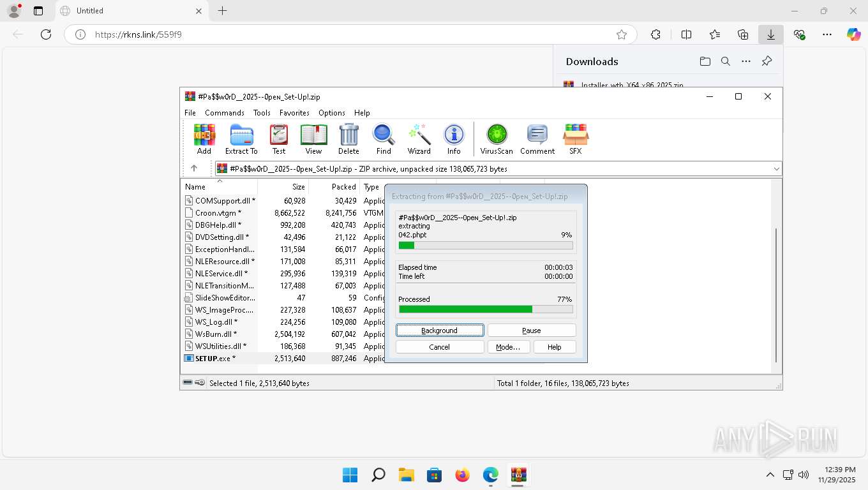
Task: Click the SFX toolbar icon
Action: 575,139
